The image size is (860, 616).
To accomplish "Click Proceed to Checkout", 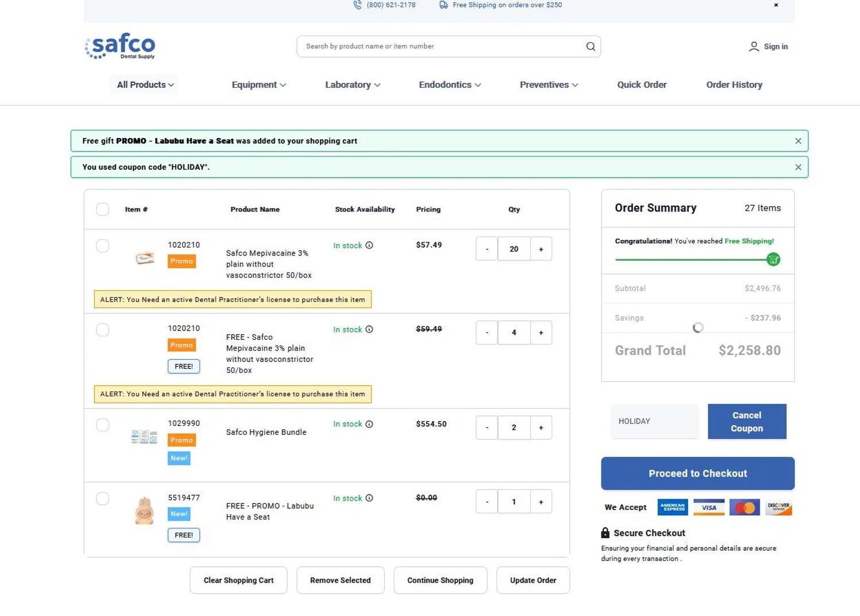I will (698, 473).
